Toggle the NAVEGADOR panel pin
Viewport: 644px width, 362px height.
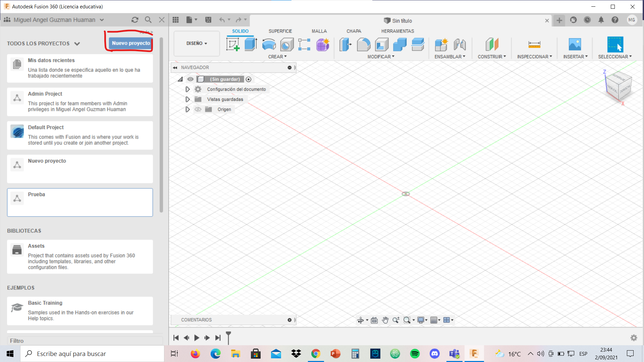[289, 67]
